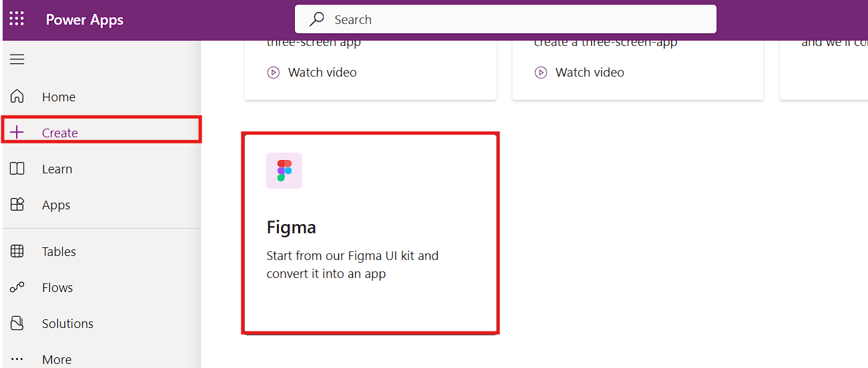This screenshot has width=868, height=368.
Task: Click the Power Apps title
Action: [x=85, y=19]
